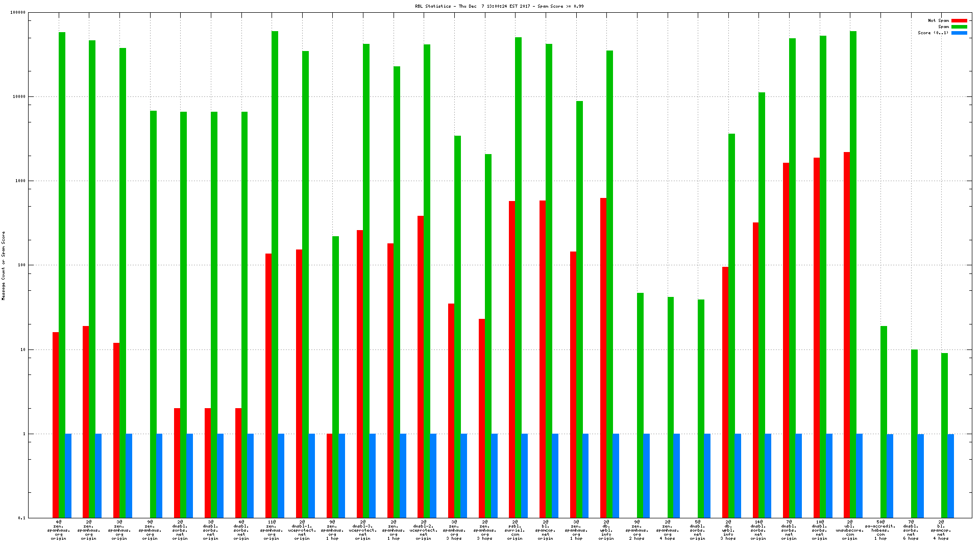Click the red Not Spam legend swatch

pos(959,20)
